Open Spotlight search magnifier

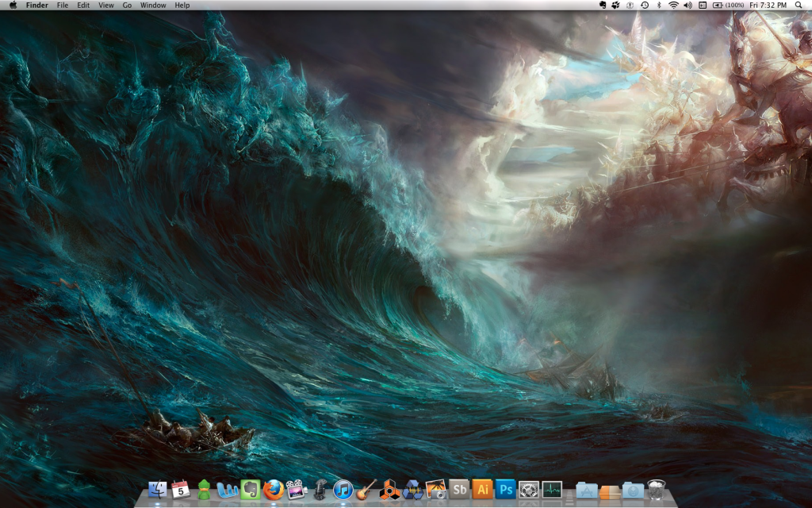(x=798, y=6)
